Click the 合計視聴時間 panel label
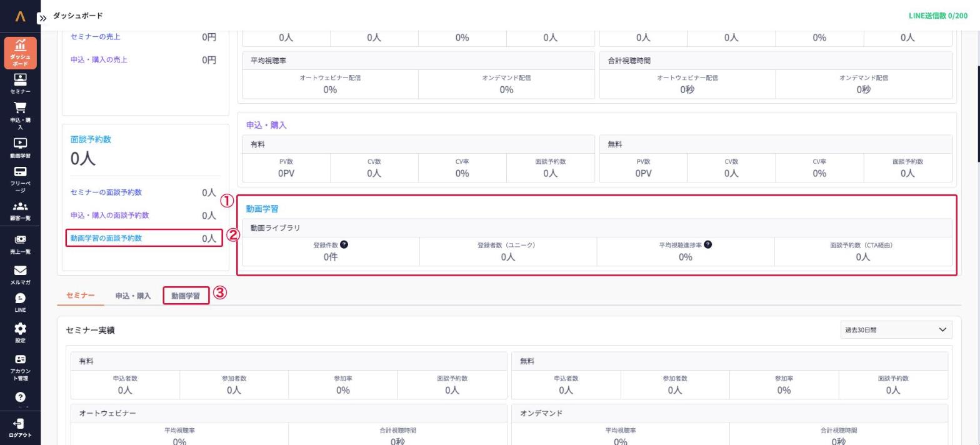Screen dimensions: 980x445 point(629,61)
